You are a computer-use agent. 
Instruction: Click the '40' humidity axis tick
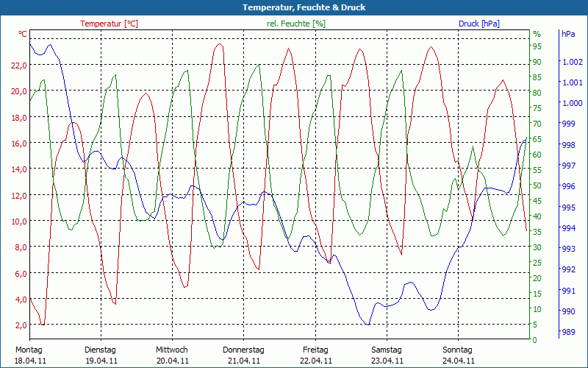click(537, 216)
